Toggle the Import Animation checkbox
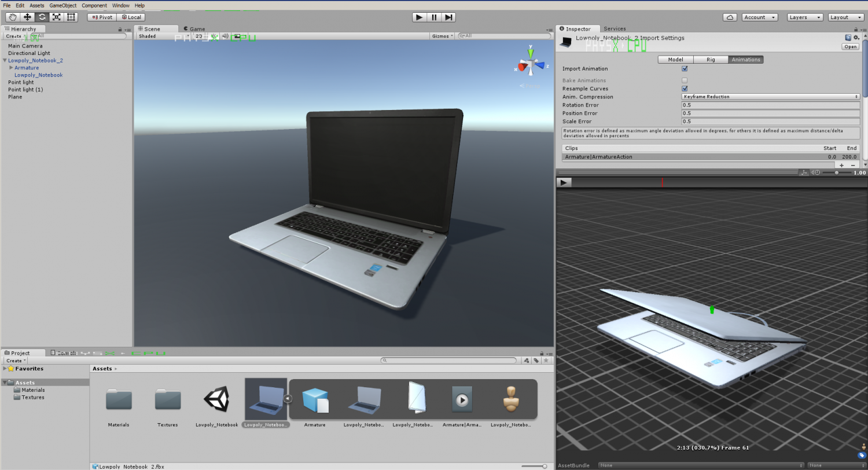The height and width of the screenshot is (470, 868). [x=685, y=69]
